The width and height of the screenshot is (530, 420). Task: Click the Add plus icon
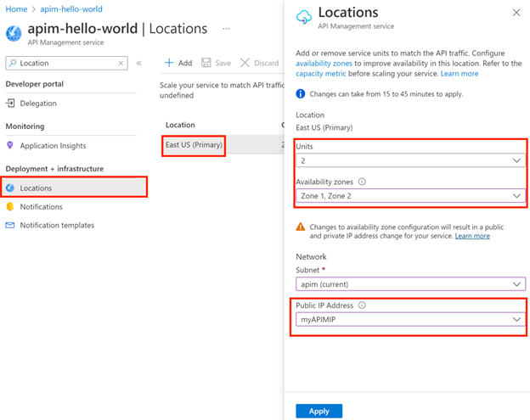[169, 63]
